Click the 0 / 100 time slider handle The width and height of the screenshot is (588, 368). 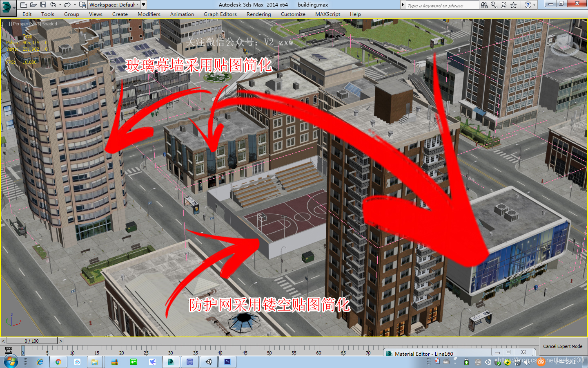pyautogui.click(x=32, y=341)
